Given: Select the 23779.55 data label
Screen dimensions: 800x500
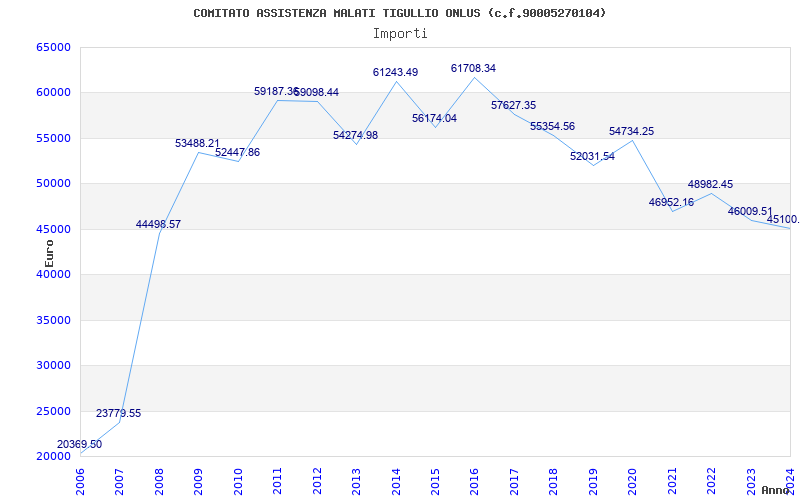Looking at the screenshot, I should pos(118,413).
